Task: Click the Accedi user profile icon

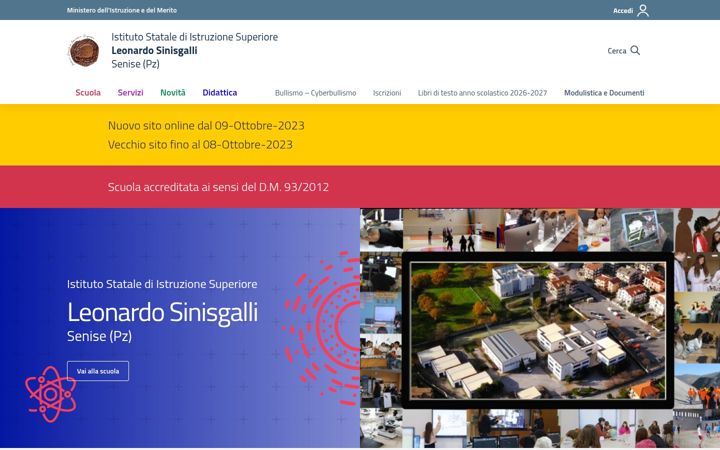Action: pos(643,10)
